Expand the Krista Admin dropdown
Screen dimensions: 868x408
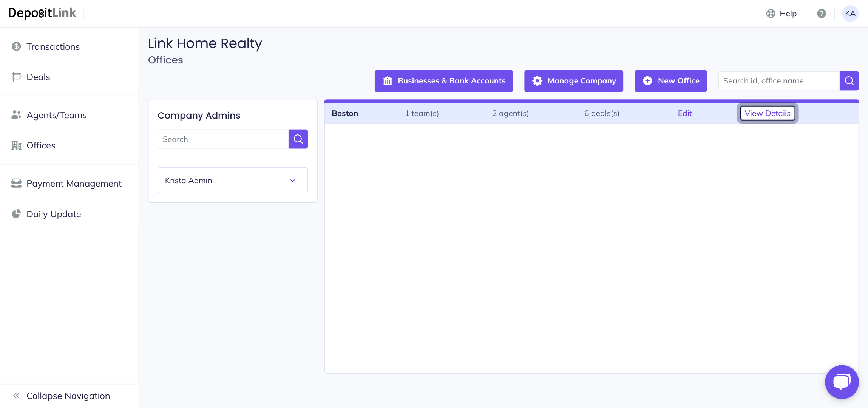pos(292,181)
